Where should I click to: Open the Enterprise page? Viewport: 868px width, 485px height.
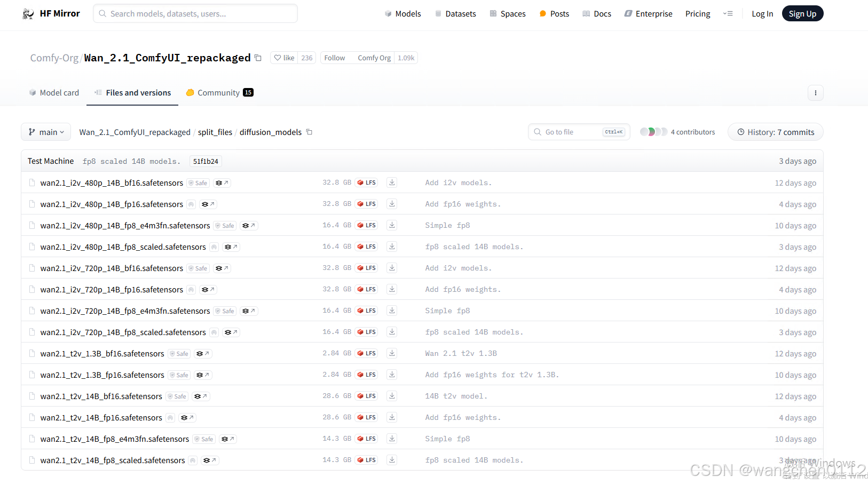(x=648, y=14)
